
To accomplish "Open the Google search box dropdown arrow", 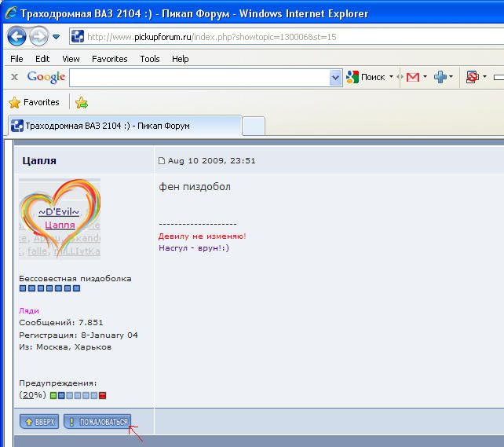I will coord(336,77).
